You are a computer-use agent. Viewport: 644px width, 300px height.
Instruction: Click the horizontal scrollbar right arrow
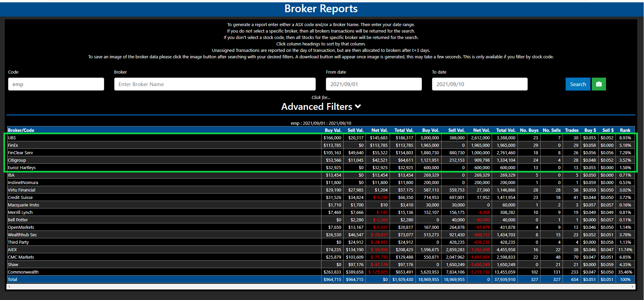tap(633, 286)
